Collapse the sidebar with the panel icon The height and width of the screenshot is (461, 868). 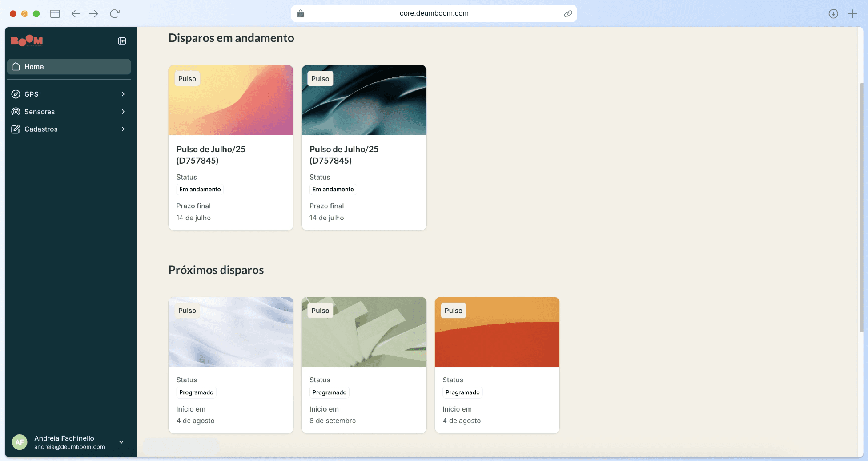pyautogui.click(x=122, y=41)
